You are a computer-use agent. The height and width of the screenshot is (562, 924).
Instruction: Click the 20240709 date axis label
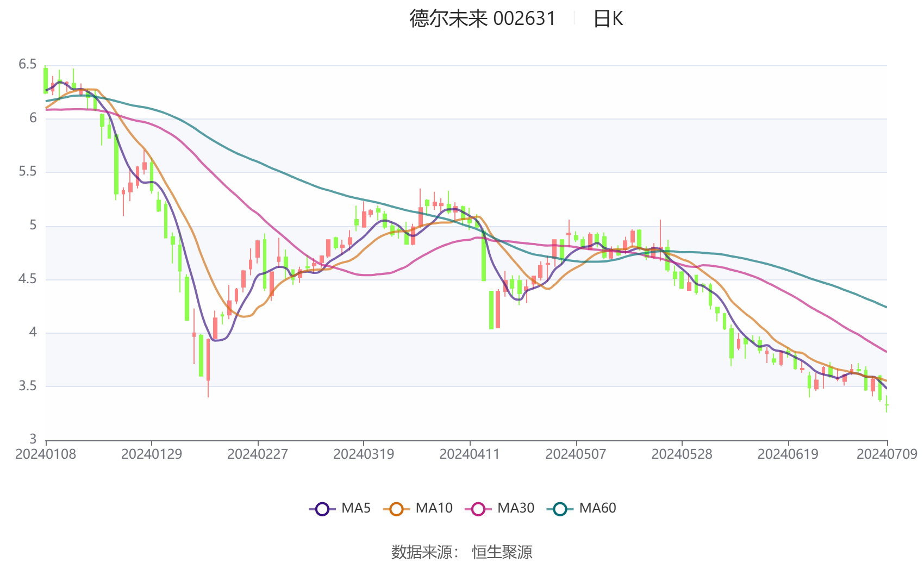887,454
